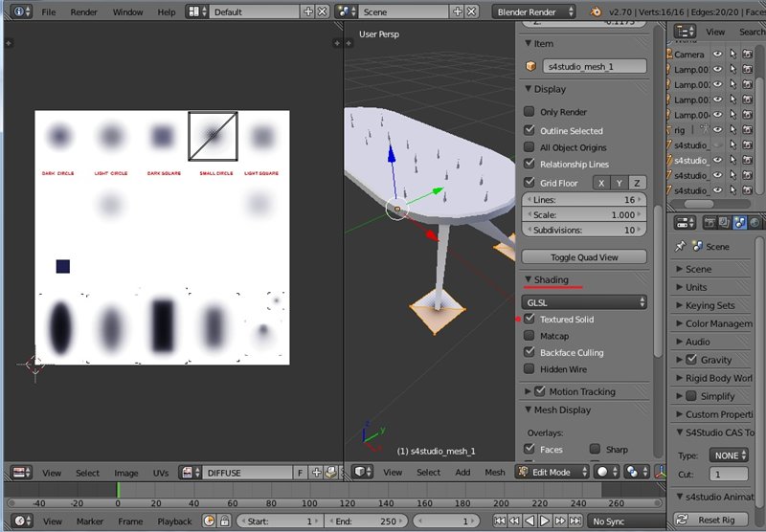766x532 pixels.
Task: Click the open image folder icon
Action: click(331, 473)
